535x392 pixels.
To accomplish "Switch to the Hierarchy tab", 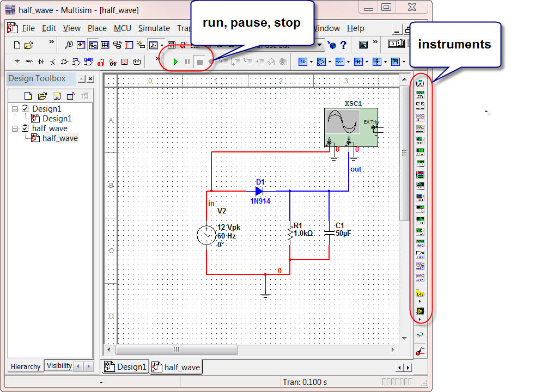I will pos(26,366).
